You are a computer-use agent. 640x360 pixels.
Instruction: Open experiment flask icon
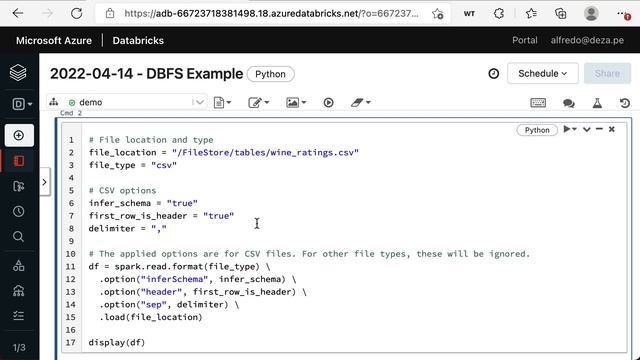[597, 103]
